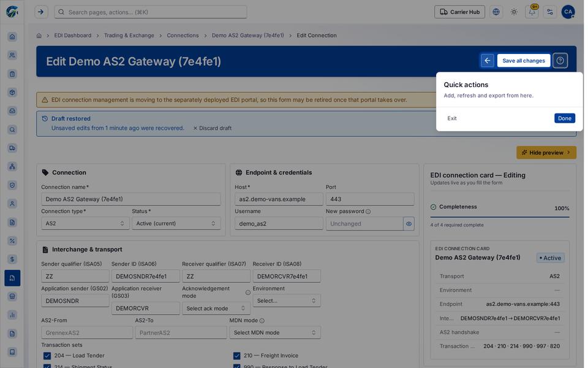Navigate to Connections breadcrumb

click(x=183, y=36)
